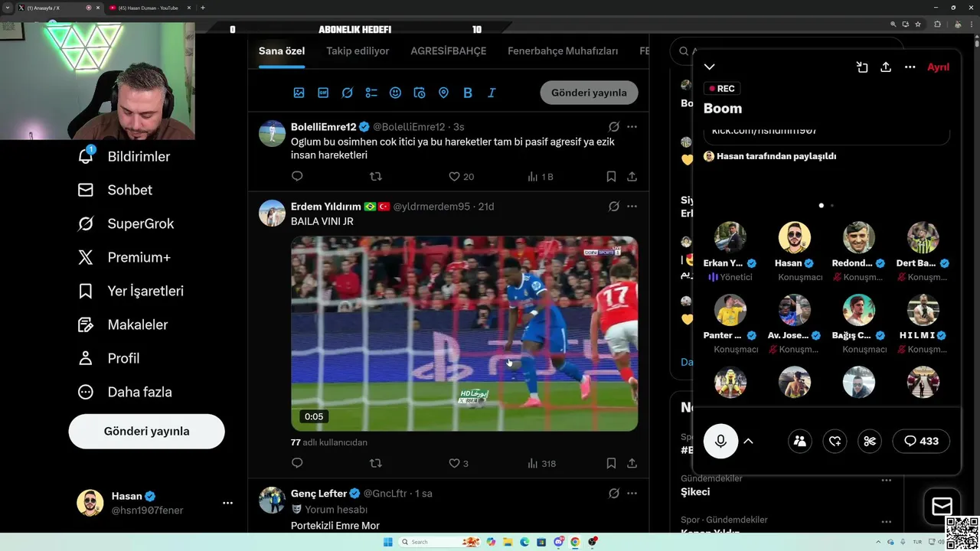Image resolution: width=980 pixels, height=551 pixels.
Task: Send heart reaction in space
Action: pyautogui.click(x=835, y=441)
